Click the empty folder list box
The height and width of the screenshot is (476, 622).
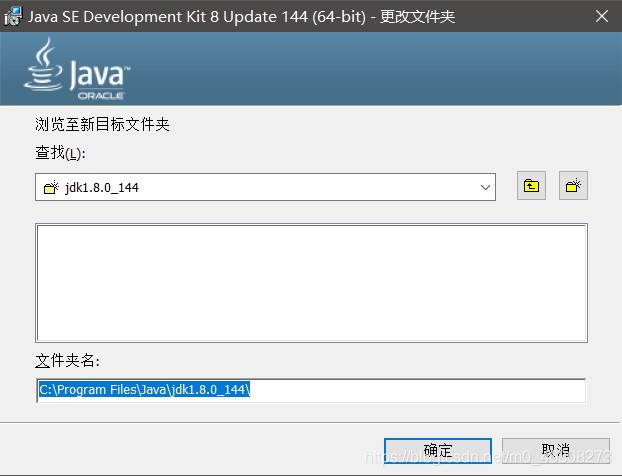pyautogui.click(x=311, y=283)
